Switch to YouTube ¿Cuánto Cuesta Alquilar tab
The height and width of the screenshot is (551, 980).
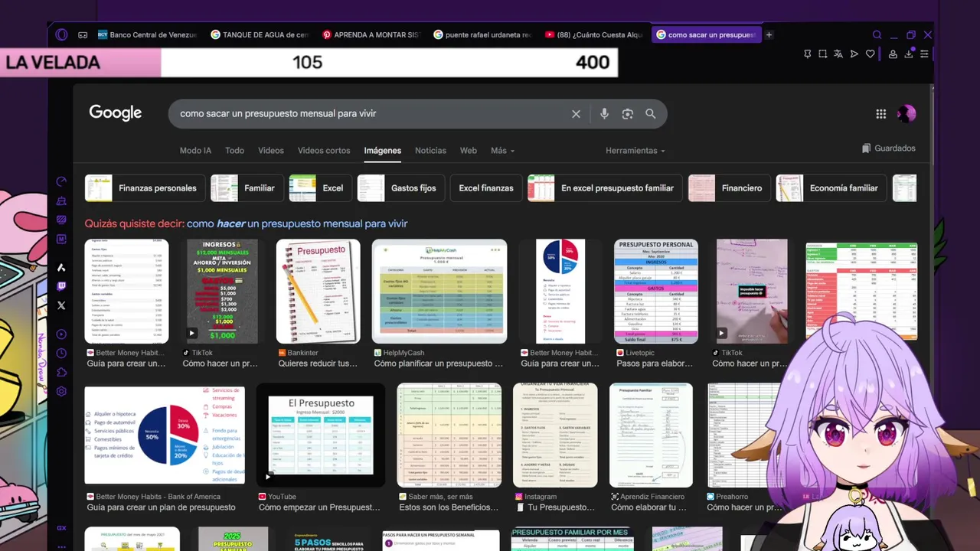(593, 34)
